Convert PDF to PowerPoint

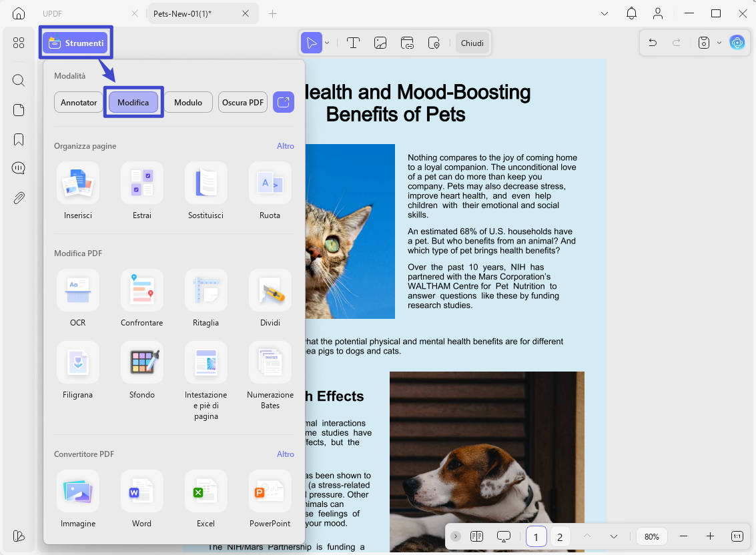270,500
